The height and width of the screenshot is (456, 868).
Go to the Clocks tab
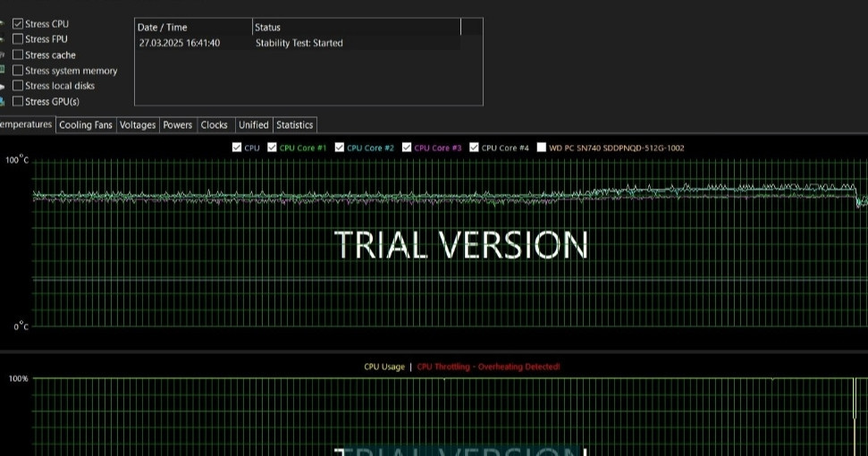coord(215,125)
